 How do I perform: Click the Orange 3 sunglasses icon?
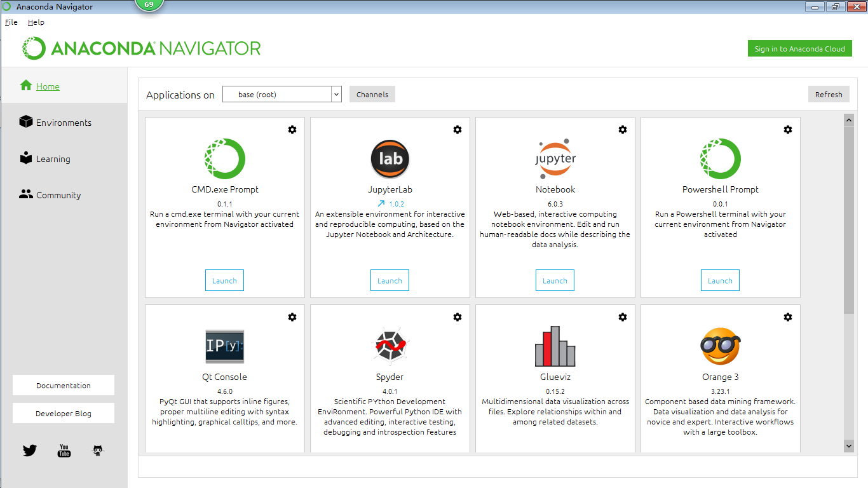721,346
